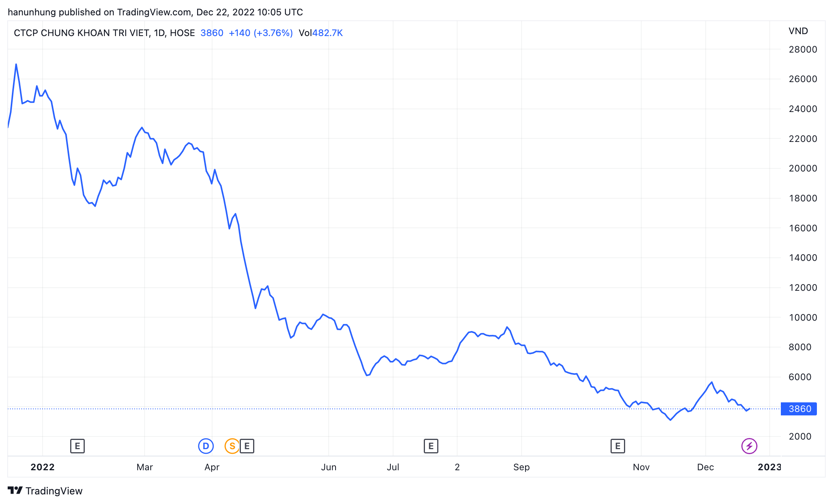Click the blue 3860 last price value
This screenshot has height=504, width=833.
[212, 33]
